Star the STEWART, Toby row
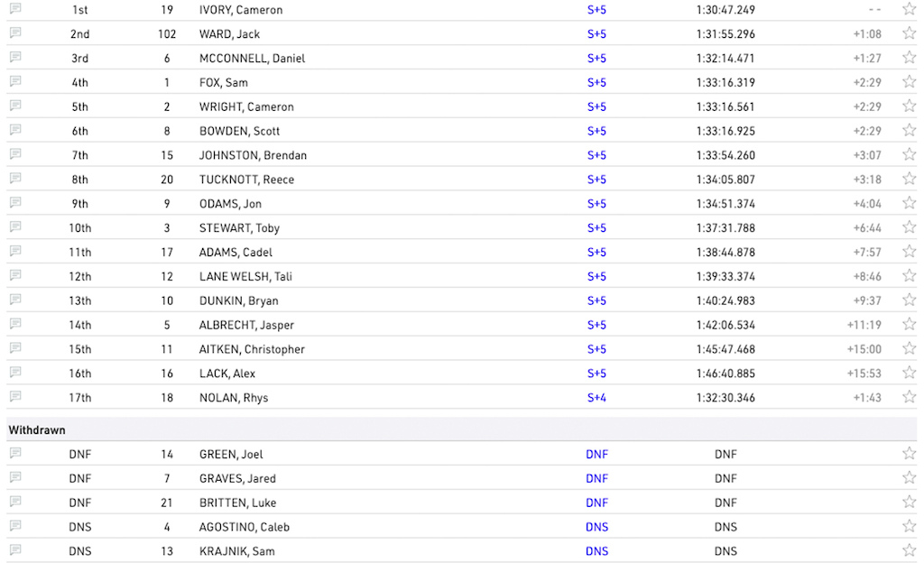 click(x=909, y=226)
